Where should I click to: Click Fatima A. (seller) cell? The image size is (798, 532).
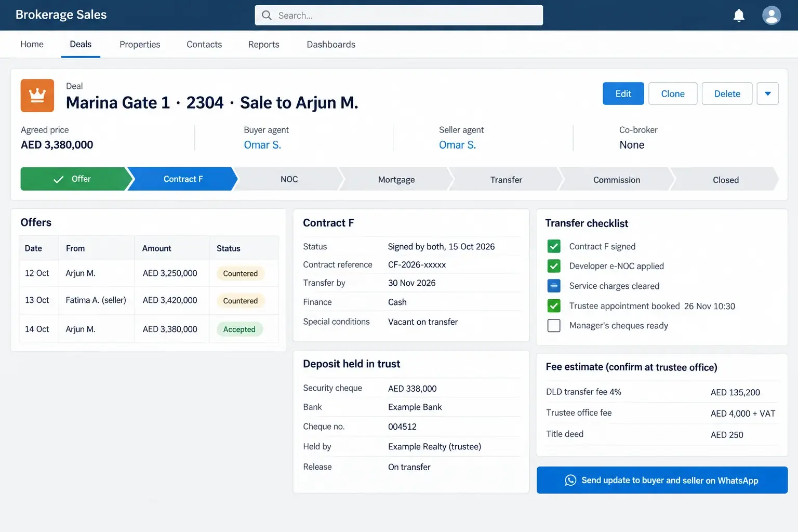click(96, 300)
